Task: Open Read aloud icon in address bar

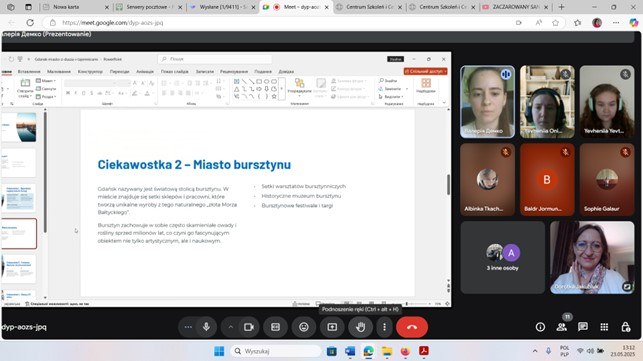Action: pos(538,23)
